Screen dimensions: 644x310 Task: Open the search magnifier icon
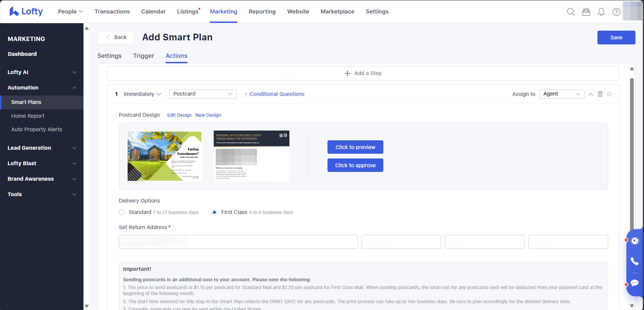571,12
